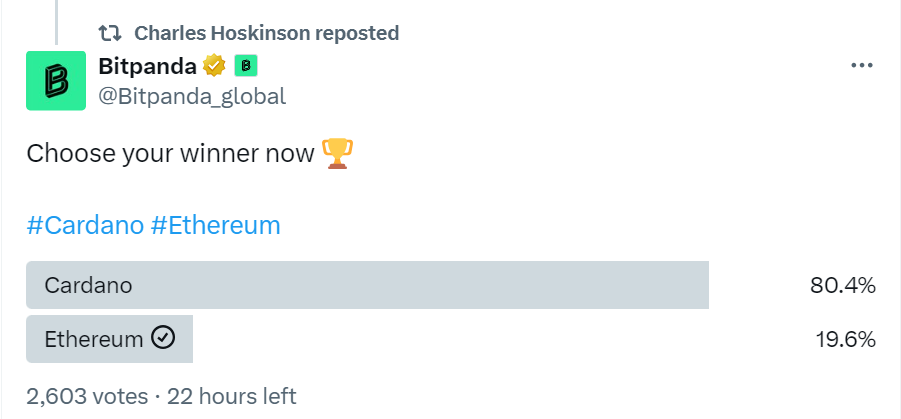Click the 19.6% poll result
The image size is (901, 419).
[845, 339]
